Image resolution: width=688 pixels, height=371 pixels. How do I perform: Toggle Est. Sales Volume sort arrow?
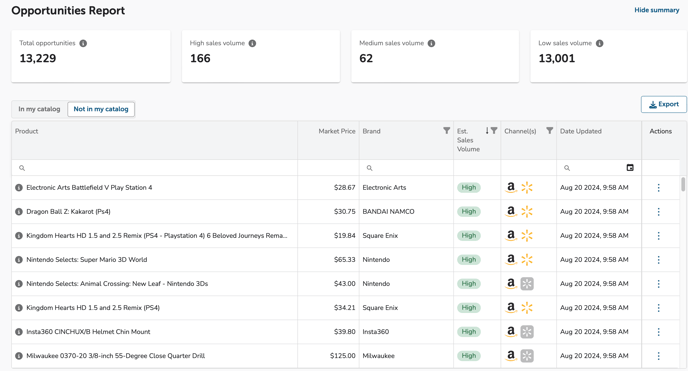[x=487, y=131]
